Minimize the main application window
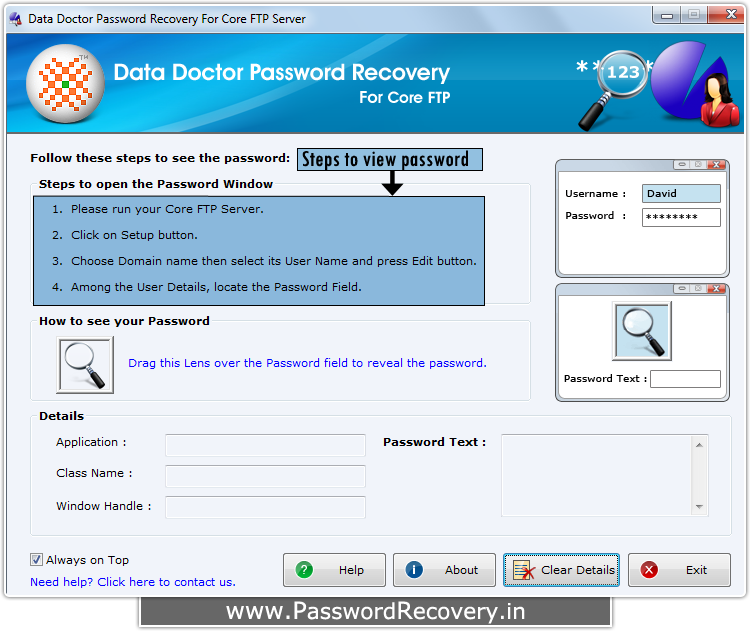 (x=667, y=15)
